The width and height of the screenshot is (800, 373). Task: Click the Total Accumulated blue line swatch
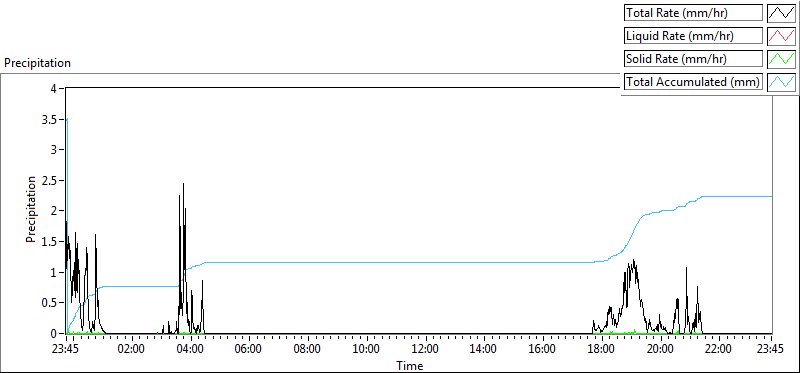point(782,82)
